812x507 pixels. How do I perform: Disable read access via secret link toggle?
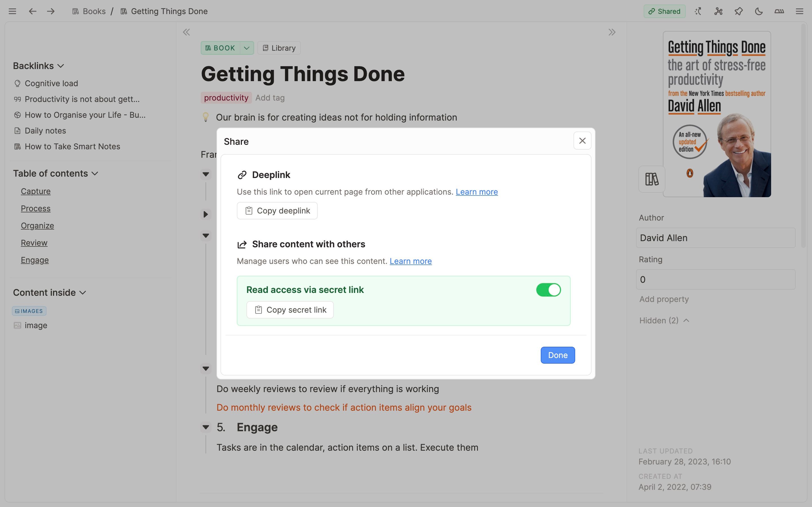point(548,290)
